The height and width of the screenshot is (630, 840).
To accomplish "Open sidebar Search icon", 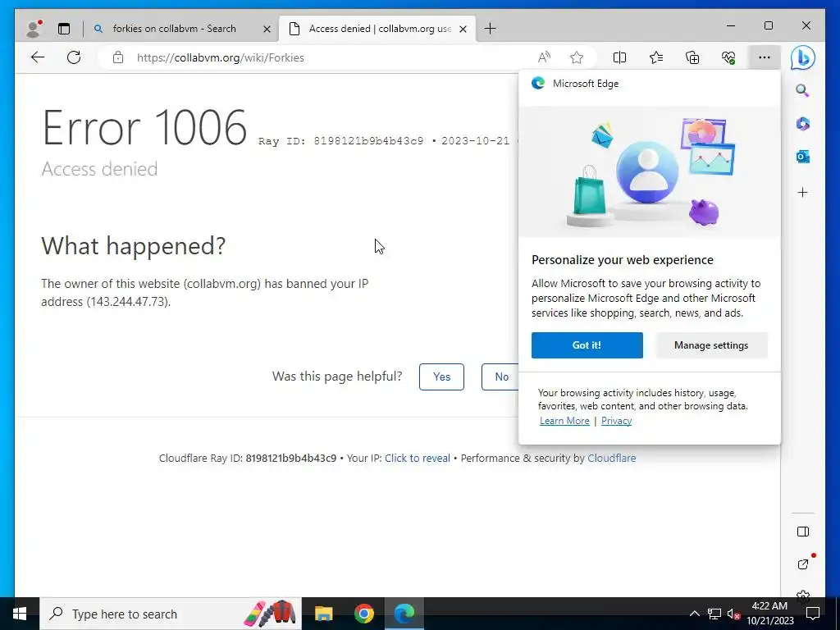I will (802, 90).
